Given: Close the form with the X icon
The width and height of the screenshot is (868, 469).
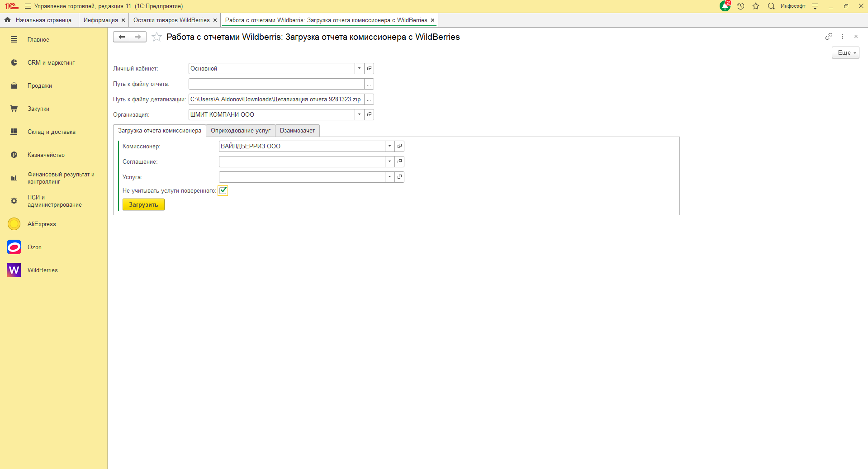Looking at the screenshot, I should (x=856, y=37).
